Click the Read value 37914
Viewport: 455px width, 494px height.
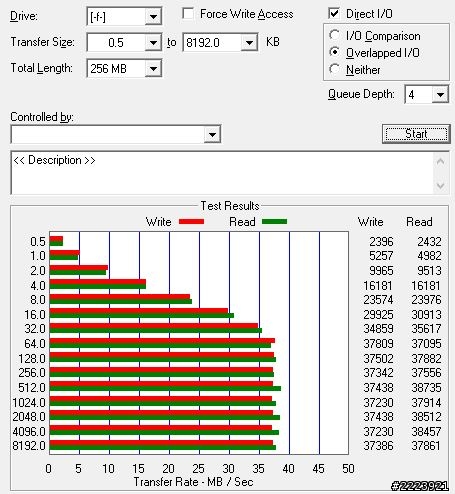point(426,402)
